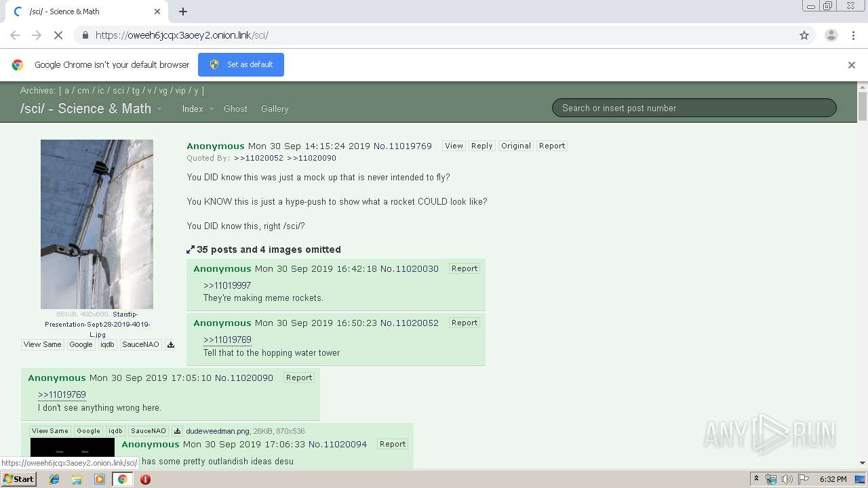Search dudeweedman.png on SauceNAO
The width and height of the screenshot is (868, 488).
point(148,431)
